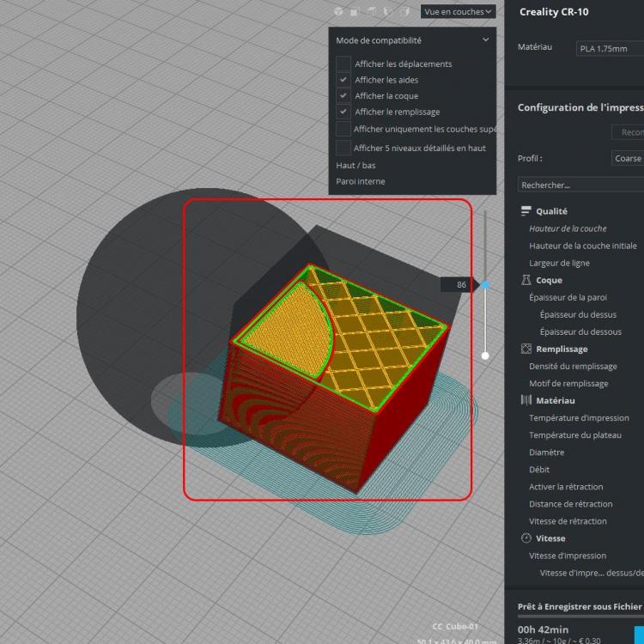Image resolution: width=644 pixels, height=644 pixels.
Task: Open the Vue en couches view dropdown
Action: (458, 11)
